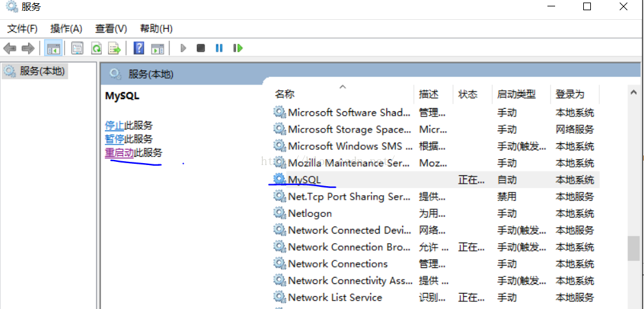The width and height of the screenshot is (644, 309).
Task: Click the Export List toolbar icon
Action: coord(114,48)
